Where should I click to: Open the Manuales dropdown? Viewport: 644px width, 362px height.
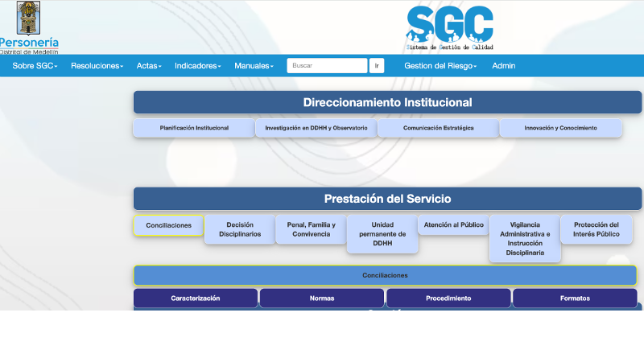click(254, 66)
